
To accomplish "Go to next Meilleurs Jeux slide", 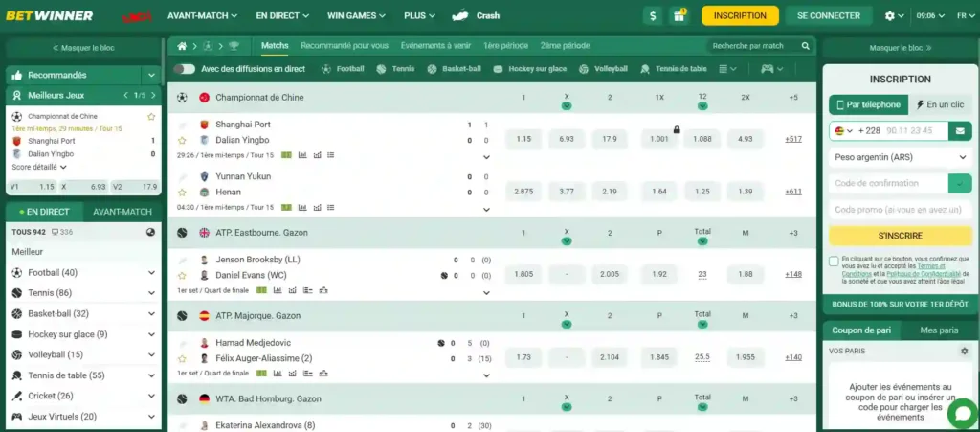I will (153, 95).
